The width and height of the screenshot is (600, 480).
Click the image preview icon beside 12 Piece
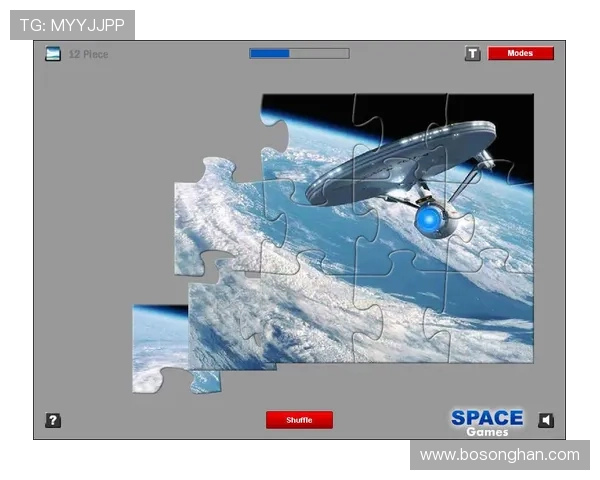(x=53, y=54)
